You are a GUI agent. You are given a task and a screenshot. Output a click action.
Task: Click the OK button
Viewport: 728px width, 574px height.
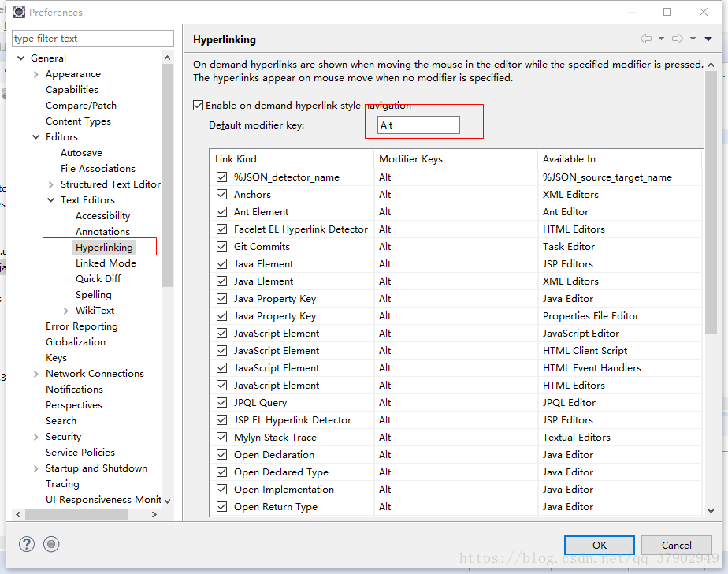pos(600,545)
